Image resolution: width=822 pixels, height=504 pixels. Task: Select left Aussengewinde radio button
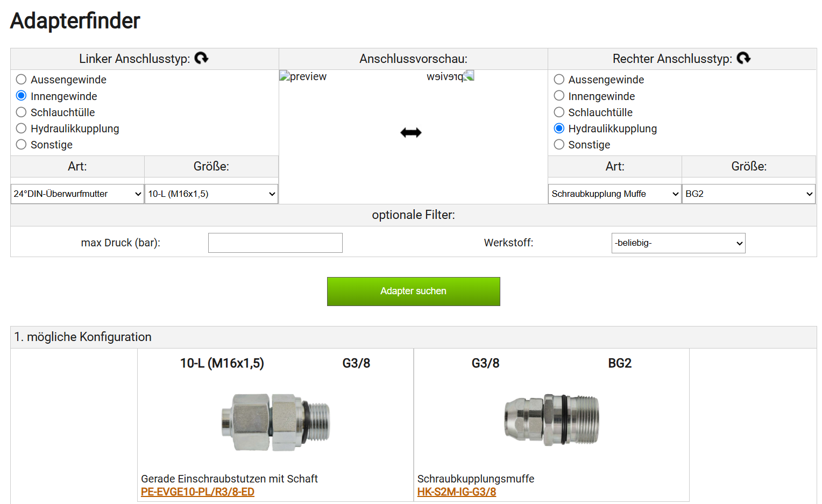[x=22, y=80]
